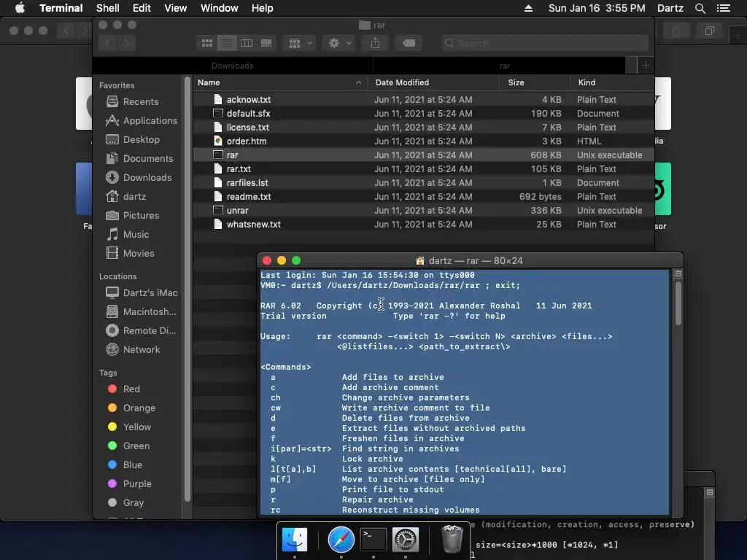Select Downloads in Finder sidebar
The height and width of the screenshot is (560, 747).
pos(138,178)
